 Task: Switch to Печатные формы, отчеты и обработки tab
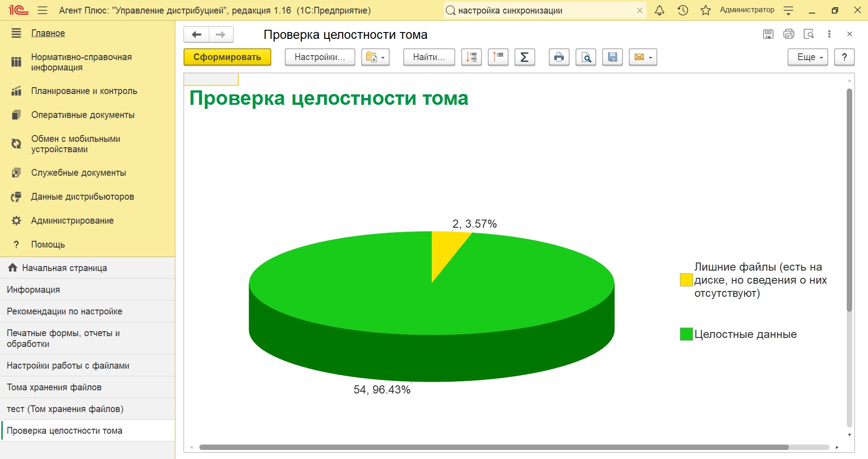tap(88, 338)
